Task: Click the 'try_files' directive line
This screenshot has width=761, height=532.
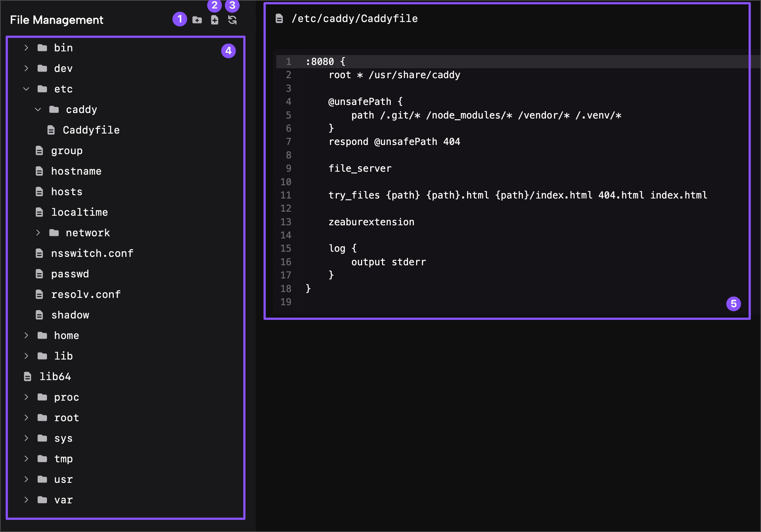Action: (518, 195)
